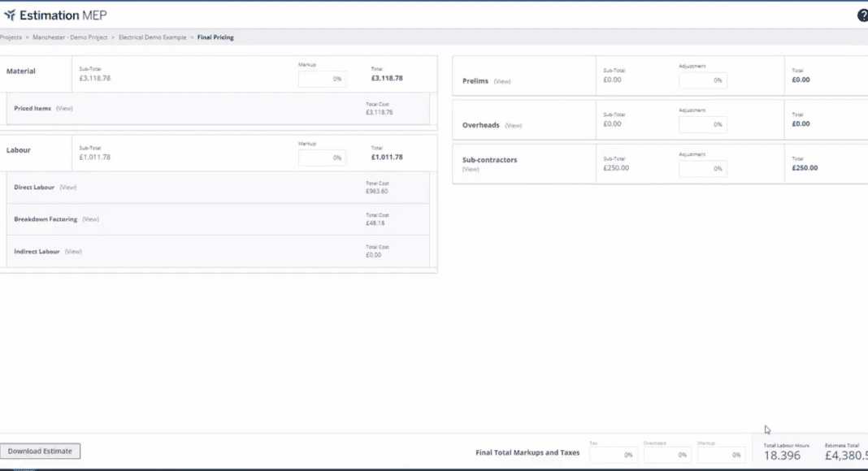Image resolution: width=868 pixels, height=471 pixels.
Task: Edit the Labour markup percentage field
Action: 323,158
